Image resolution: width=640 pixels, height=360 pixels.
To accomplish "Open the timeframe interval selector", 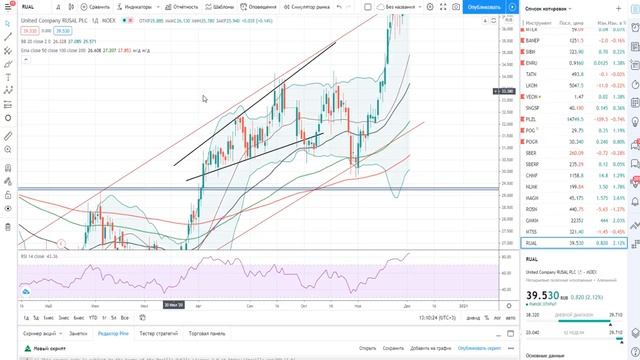I will tap(58, 7).
